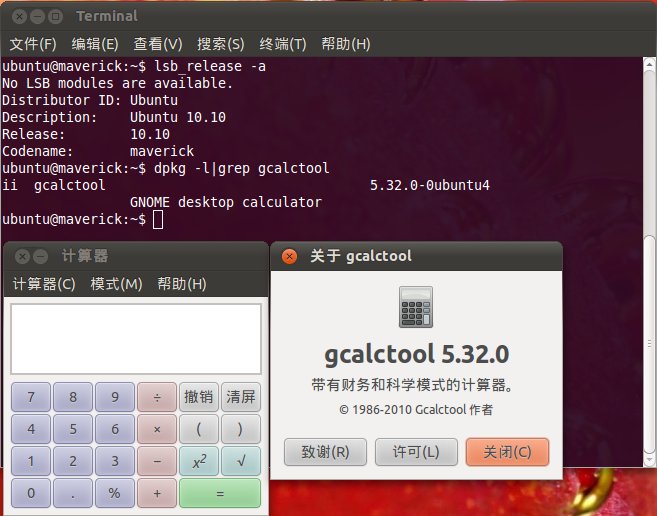
Task: Click '© 1986-2010 Gcalctool 作者' copyright text
Action: pos(416,410)
